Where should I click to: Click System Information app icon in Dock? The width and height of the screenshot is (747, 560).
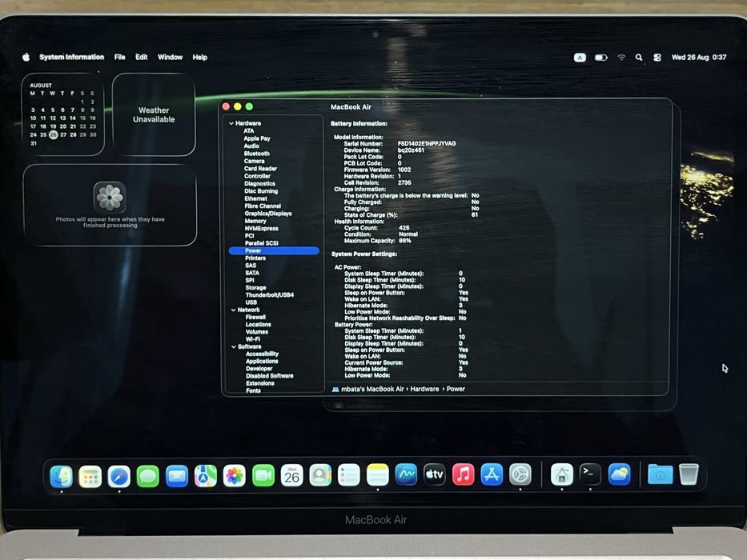562,474
